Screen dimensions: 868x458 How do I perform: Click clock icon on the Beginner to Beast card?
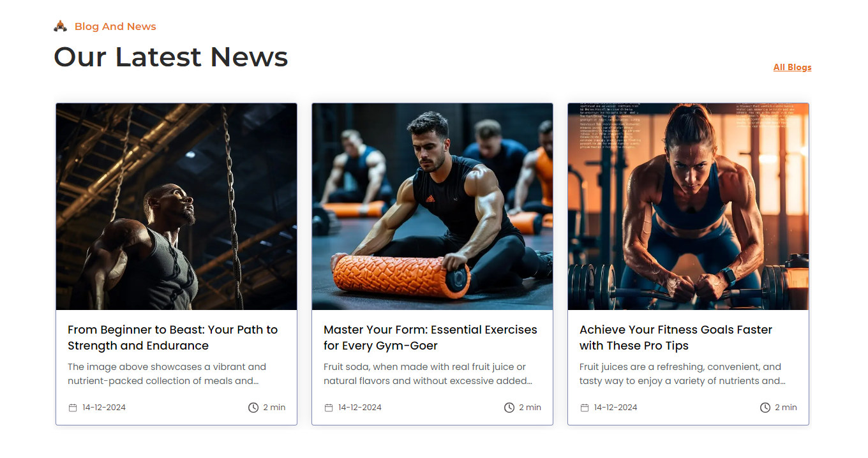pos(253,408)
